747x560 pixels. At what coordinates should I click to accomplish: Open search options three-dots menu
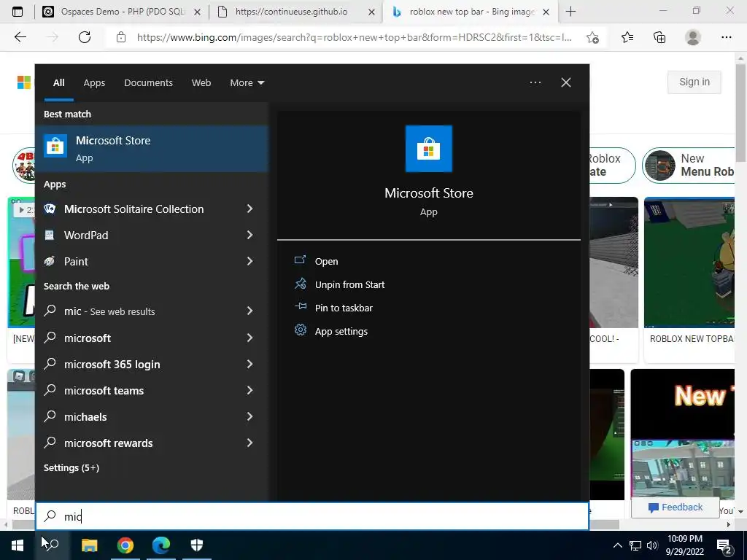(535, 82)
